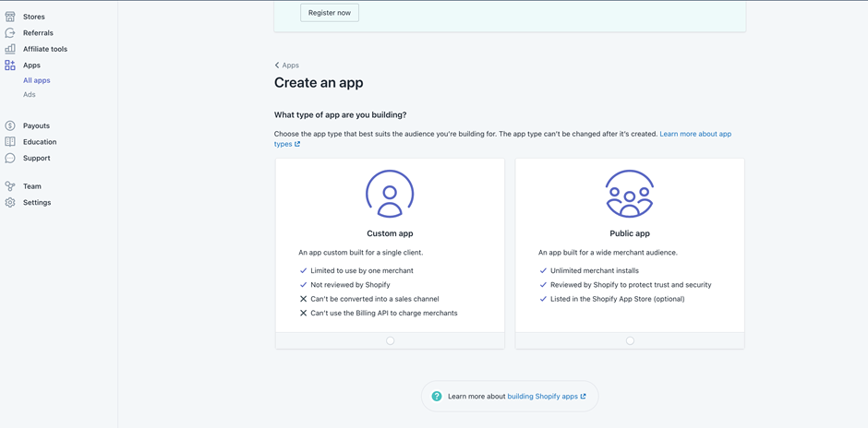Image resolution: width=868 pixels, height=428 pixels.
Task: Click the Apps grid icon
Action: (x=10, y=65)
